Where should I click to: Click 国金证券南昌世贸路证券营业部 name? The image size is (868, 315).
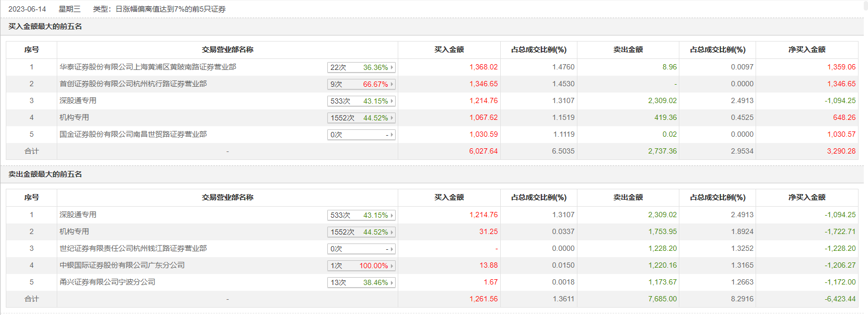pyautogui.click(x=133, y=134)
